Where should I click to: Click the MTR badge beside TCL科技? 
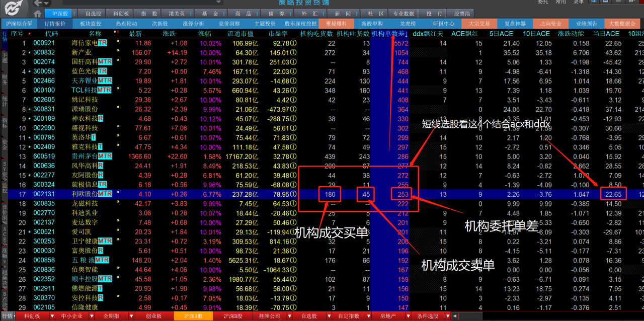104,90
